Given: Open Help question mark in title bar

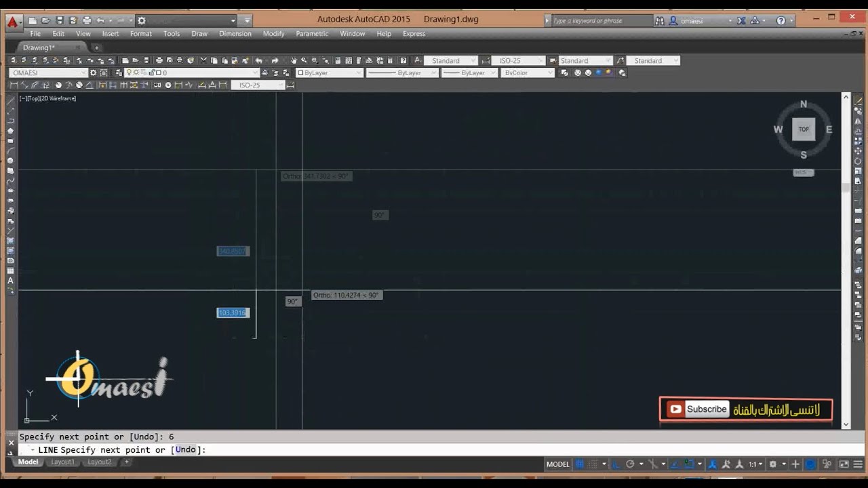Looking at the screenshot, I should 781,20.
